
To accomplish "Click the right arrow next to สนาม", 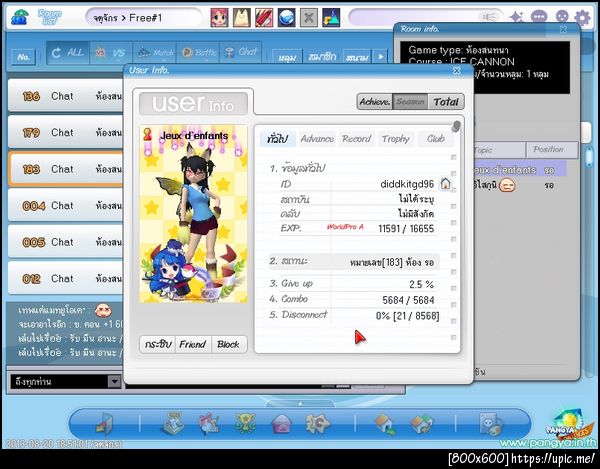I will [x=381, y=57].
